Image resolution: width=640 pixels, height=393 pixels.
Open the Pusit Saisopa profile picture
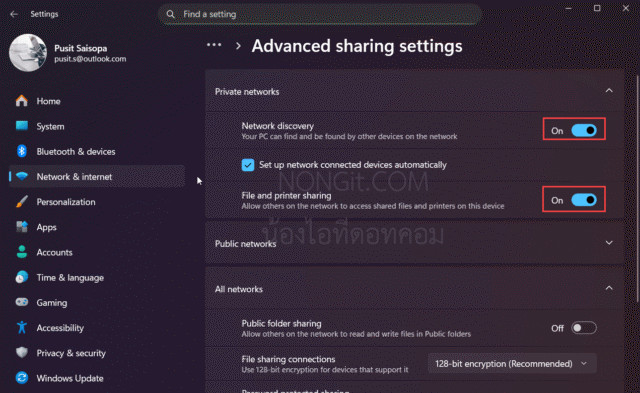(28, 53)
